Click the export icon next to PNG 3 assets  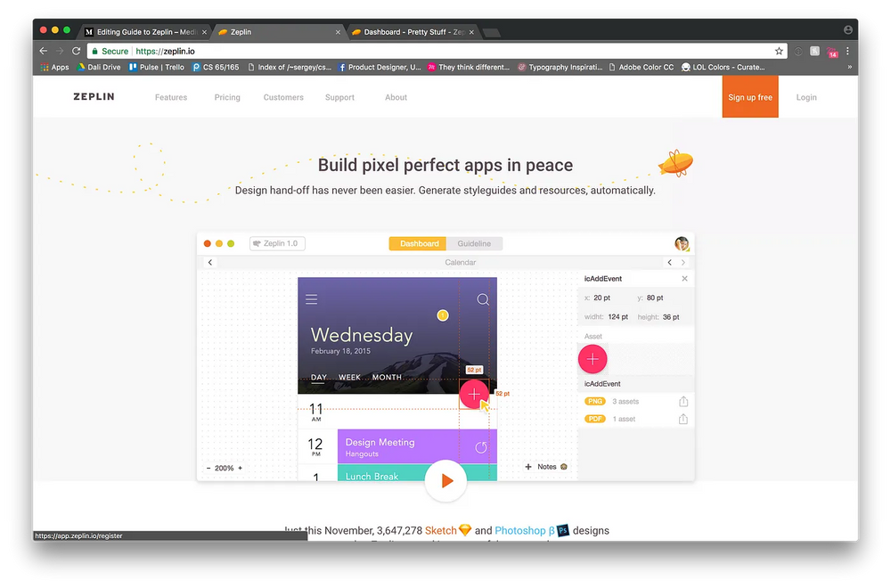point(683,401)
